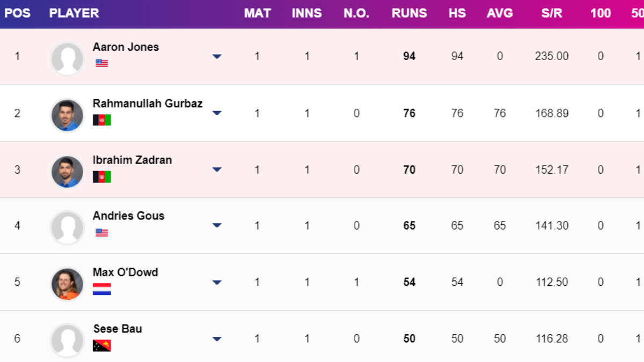
Task: Click Aaron Jones placeholder avatar
Action: click(67, 58)
